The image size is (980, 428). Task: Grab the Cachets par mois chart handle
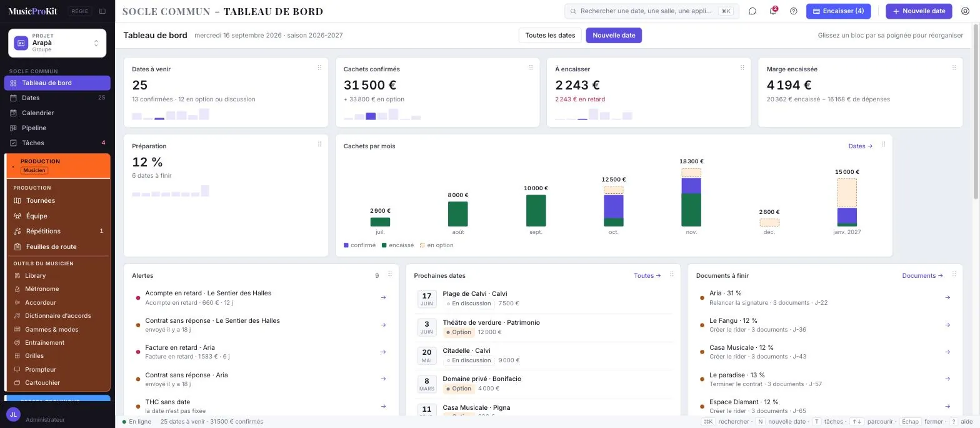(883, 145)
